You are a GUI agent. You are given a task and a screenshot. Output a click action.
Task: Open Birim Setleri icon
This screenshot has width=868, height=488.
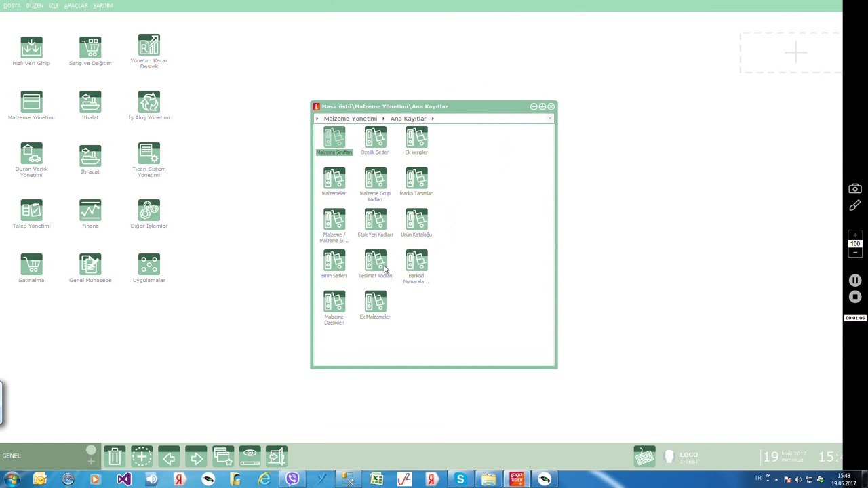(x=334, y=266)
